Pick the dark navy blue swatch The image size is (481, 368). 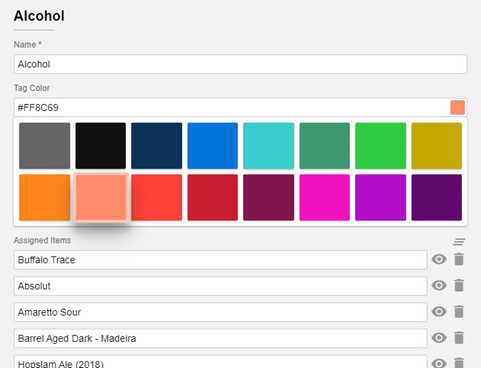click(x=157, y=146)
